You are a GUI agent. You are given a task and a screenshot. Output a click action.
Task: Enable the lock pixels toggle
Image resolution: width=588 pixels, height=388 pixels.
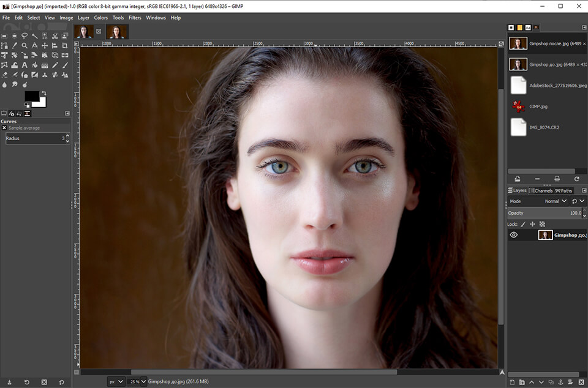point(523,224)
